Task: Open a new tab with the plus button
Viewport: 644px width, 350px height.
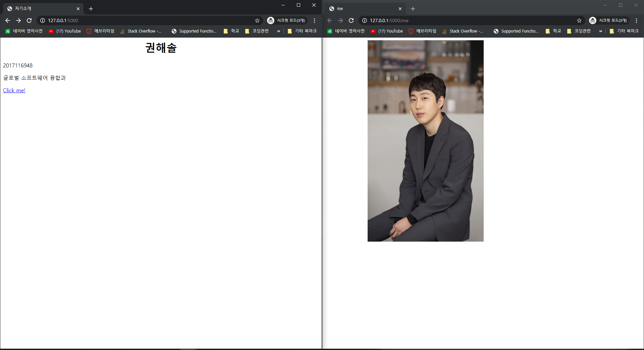Action: [x=91, y=9]
